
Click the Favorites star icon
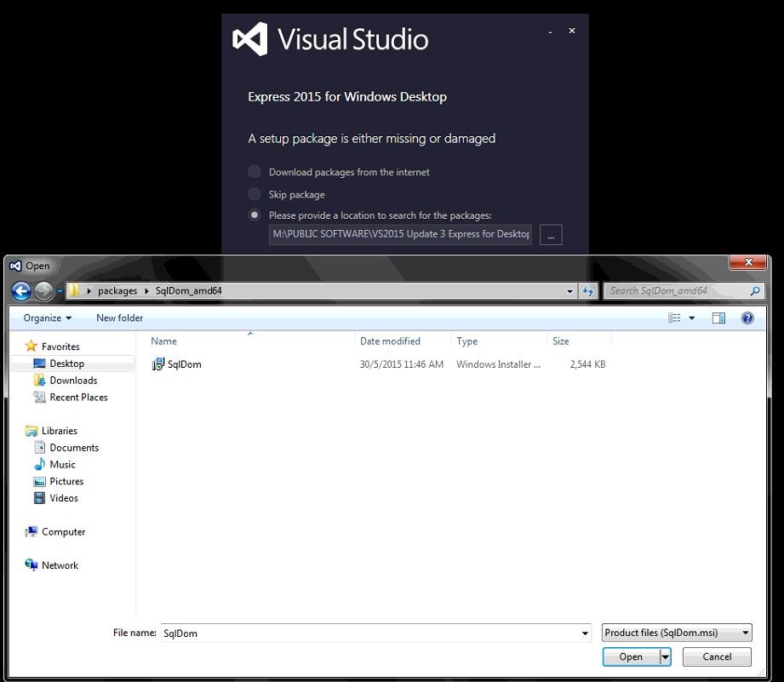31,346
